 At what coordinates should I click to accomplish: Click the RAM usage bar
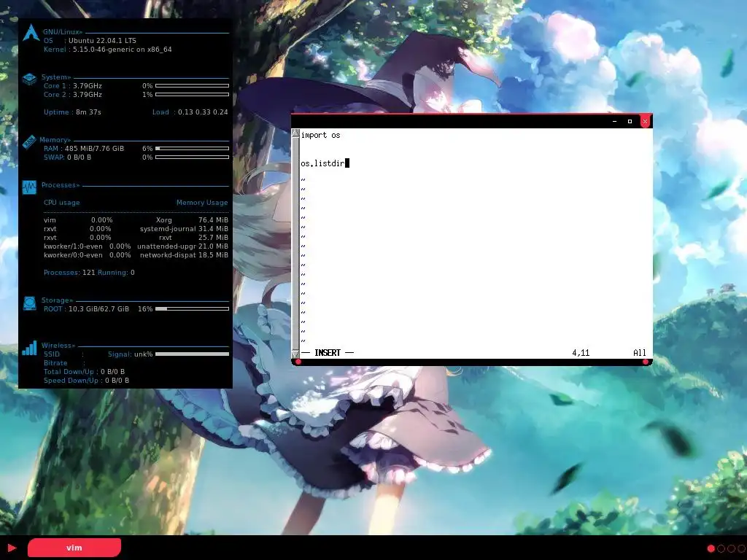coord(192,148)
